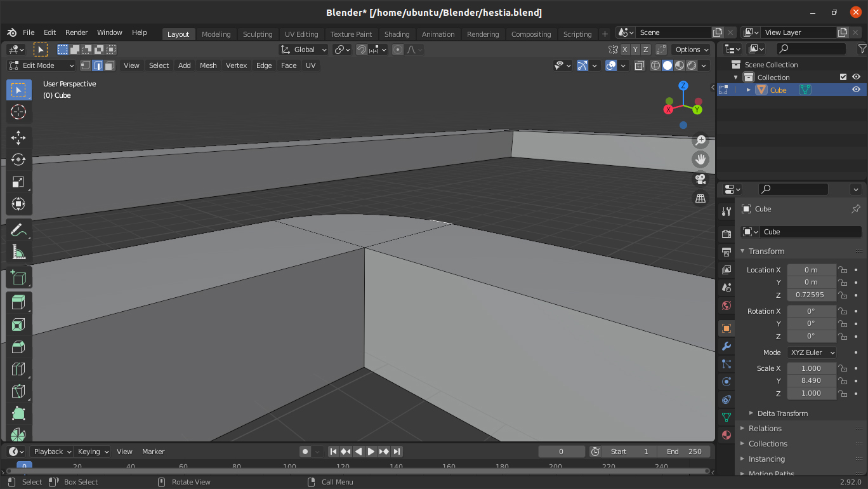Jump to the end frame
Screen dimensions: 868x489
[397, 452]
